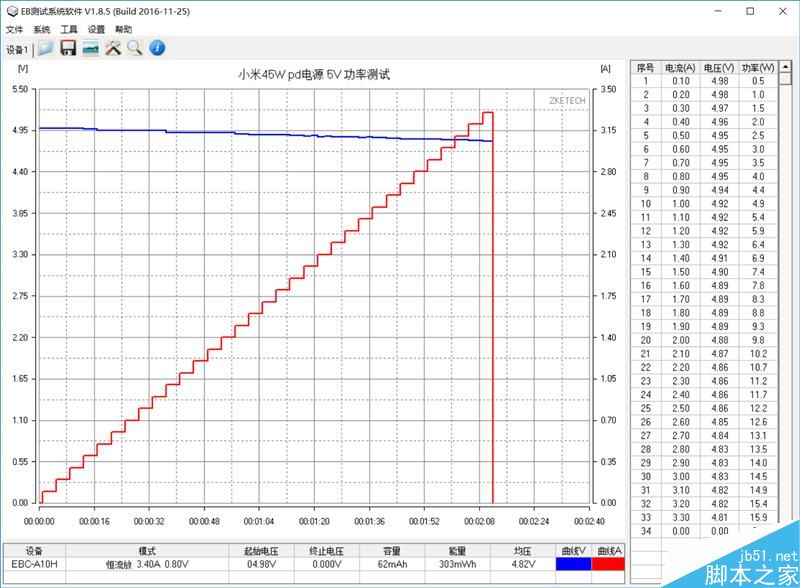Image resolution: width=800 pixels, height=588 pixels.
Task: Click the data table scroll-up arrow
Action: (785, 67)
